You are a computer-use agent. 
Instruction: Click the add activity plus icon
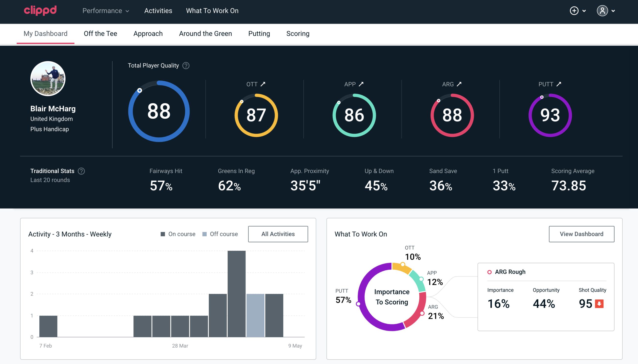click(x=574, y=11)
